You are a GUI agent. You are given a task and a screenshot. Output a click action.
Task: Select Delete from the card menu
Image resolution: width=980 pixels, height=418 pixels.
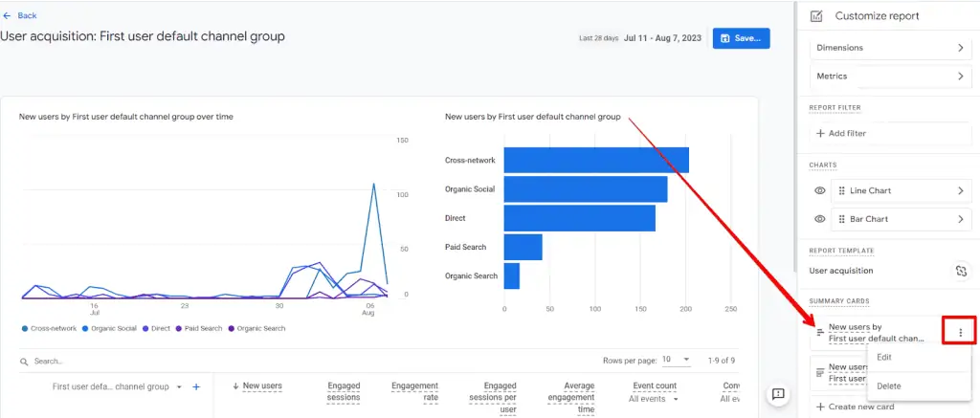(x=888, y=386)
